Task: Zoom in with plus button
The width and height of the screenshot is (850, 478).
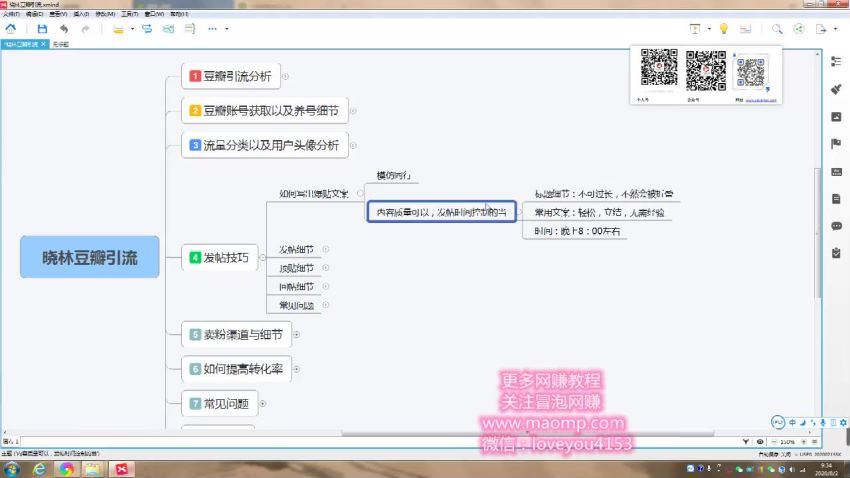Action: click(804, 442)
